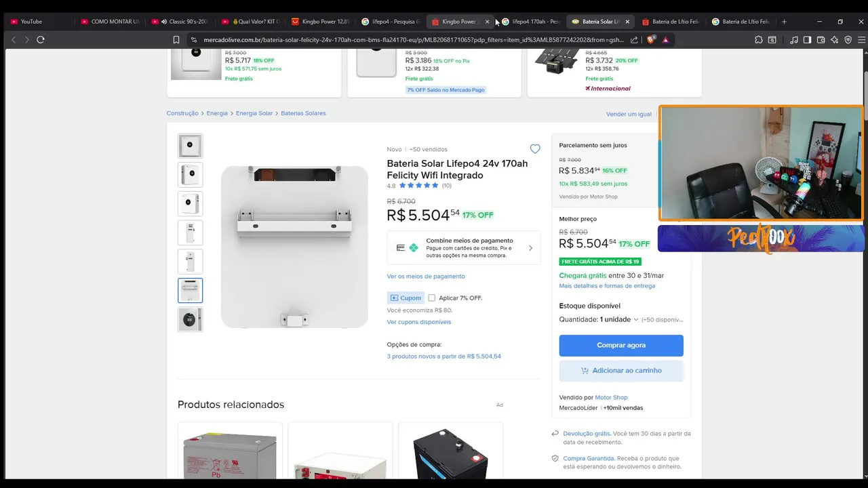Open the site settings icon beside the URL
This screenshot has height=488, width=868.
193,40
